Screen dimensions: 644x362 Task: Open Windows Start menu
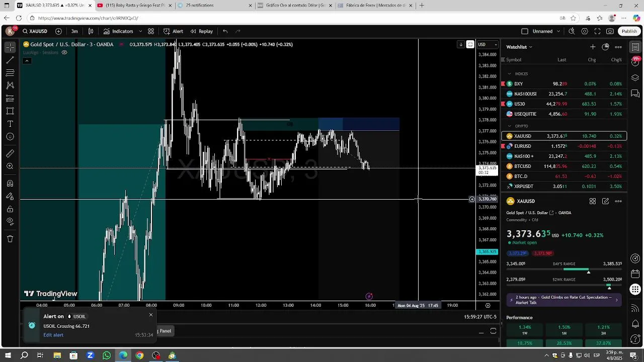tap(8, 355)
